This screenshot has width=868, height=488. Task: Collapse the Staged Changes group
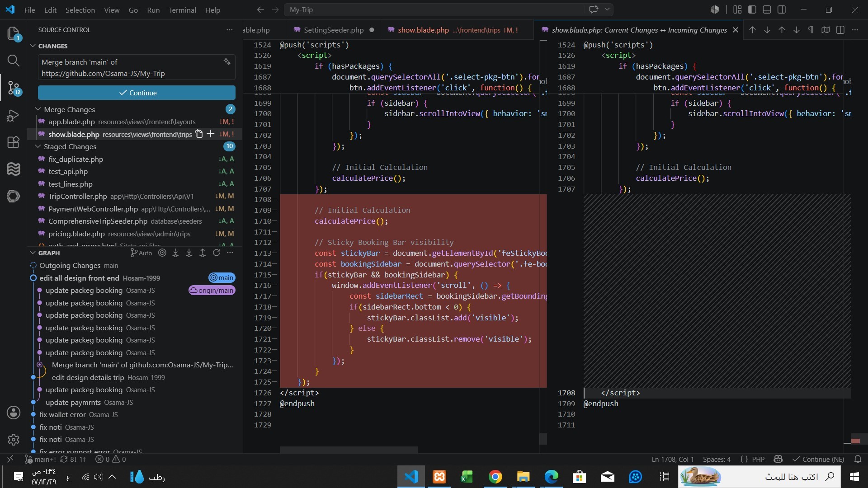click(x=38, y=146)
